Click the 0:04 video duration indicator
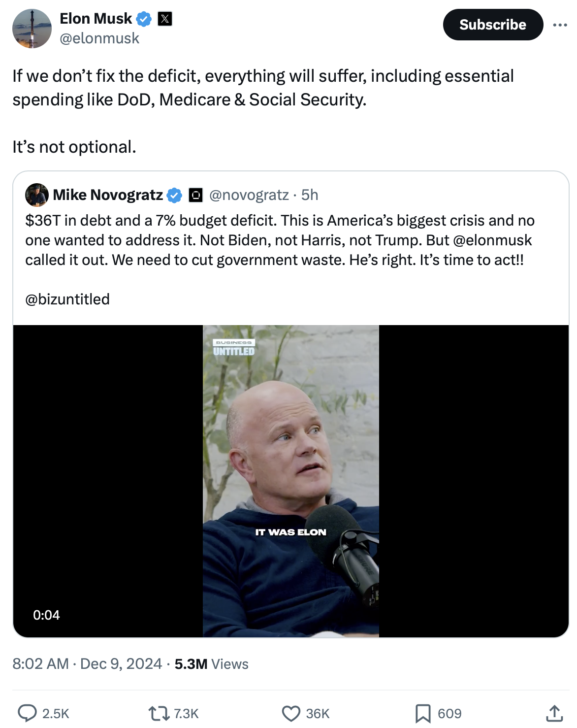This screenshot has width=577, height=728. coord(46,615)
